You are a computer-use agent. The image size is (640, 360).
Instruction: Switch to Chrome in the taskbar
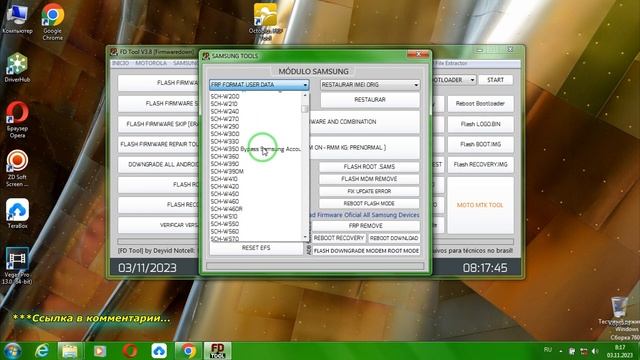point(188,351)
